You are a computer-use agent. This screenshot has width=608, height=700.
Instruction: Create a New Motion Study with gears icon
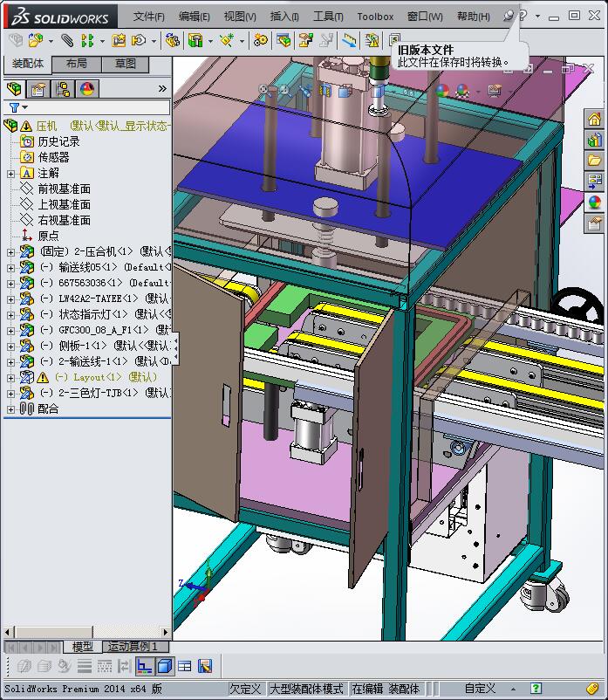(x=261, y=41)
